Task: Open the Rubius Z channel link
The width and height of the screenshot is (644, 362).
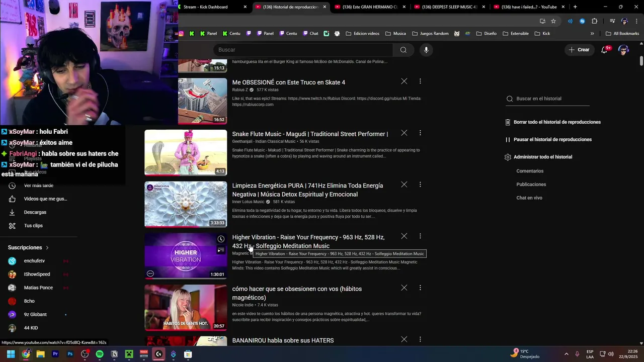Action: (x=240, y=89)
